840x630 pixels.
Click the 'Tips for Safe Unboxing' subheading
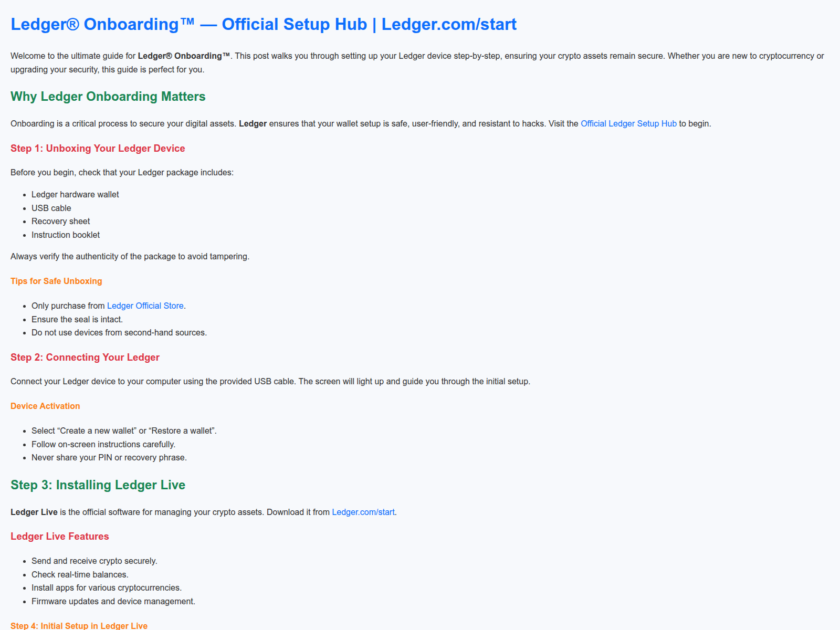pyautogui.click(x=56, y=281)
